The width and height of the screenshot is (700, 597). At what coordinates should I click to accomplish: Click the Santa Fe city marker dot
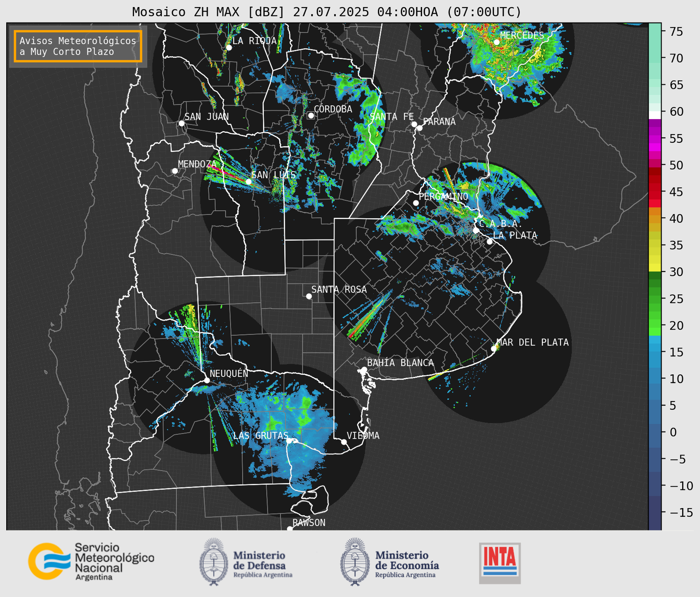[414, 124]
